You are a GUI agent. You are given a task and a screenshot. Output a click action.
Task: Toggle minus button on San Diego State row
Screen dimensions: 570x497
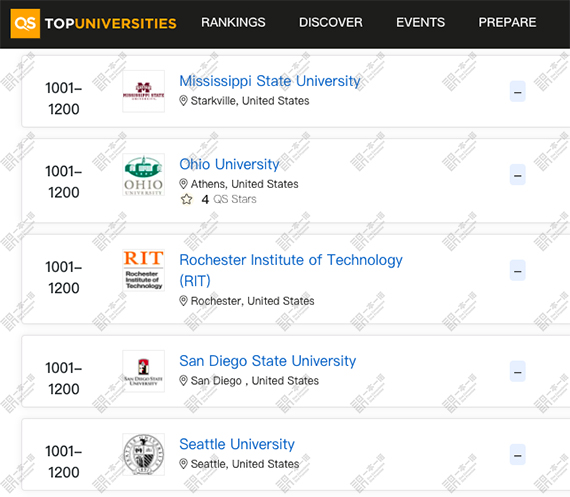pos(518,371)
